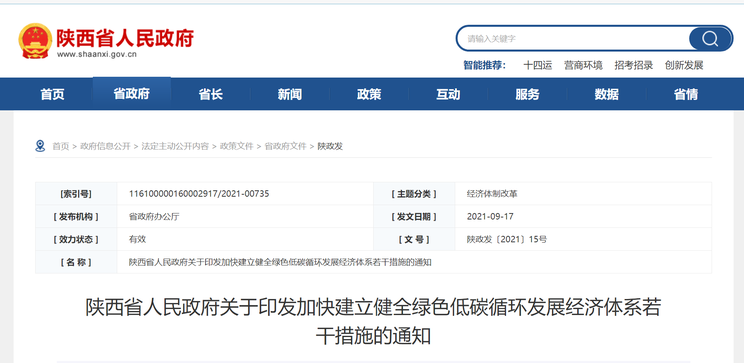Open the 省政府 navigation tab

point(131,93)
